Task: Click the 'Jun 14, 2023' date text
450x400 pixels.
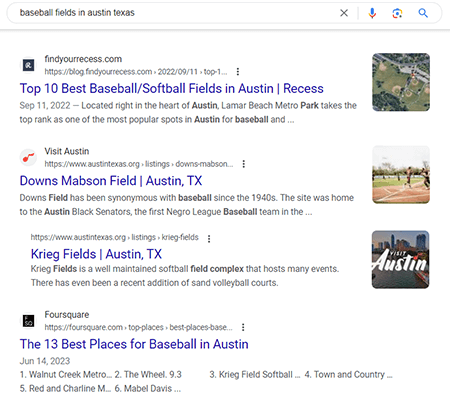Action: (x=45, y=361)
